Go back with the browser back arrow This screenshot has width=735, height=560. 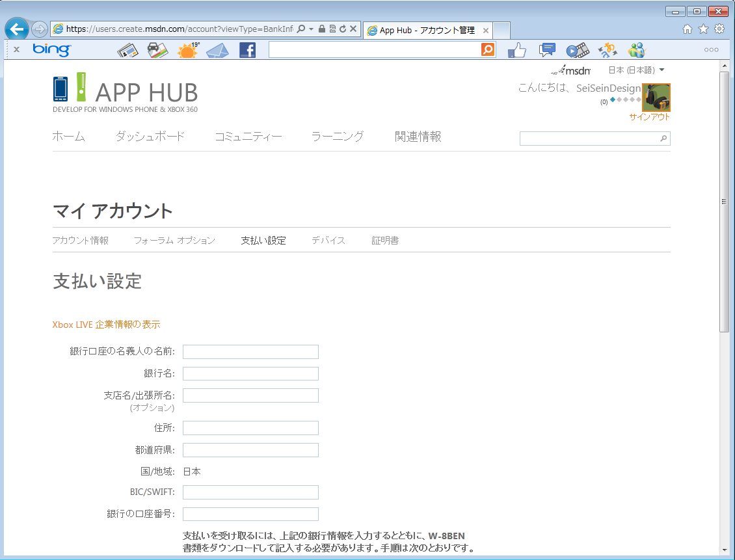17,29
